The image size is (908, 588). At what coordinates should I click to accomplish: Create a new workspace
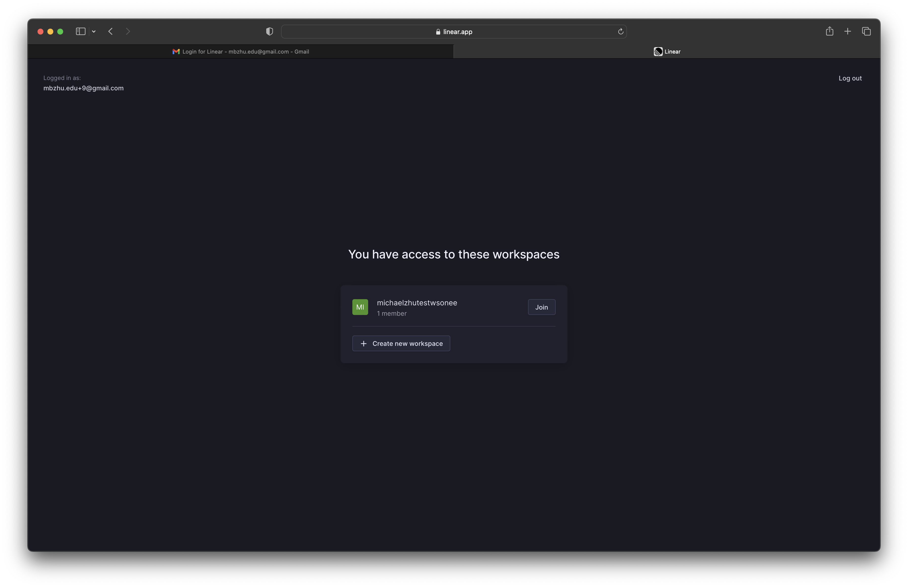tap(401, 343)
